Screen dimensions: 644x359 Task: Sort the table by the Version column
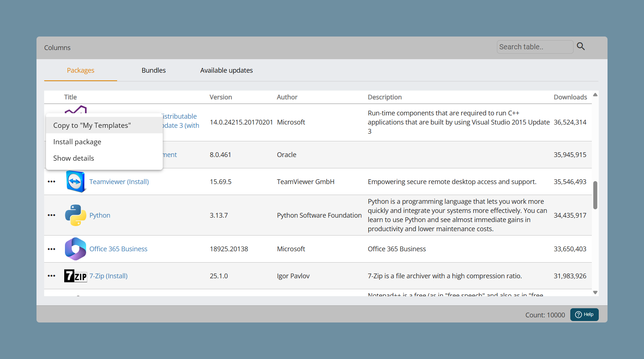(x=221, y=97)
